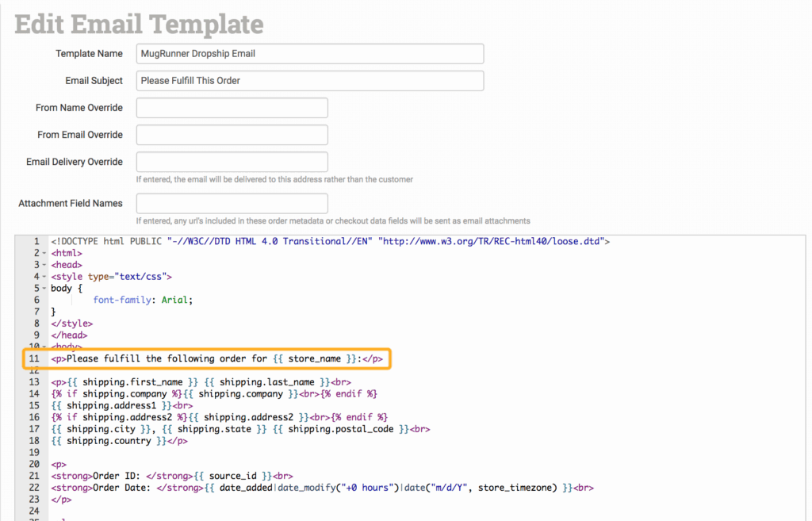
Task: Collapse the body CSS rule on line 5
Action: (42, 289)
